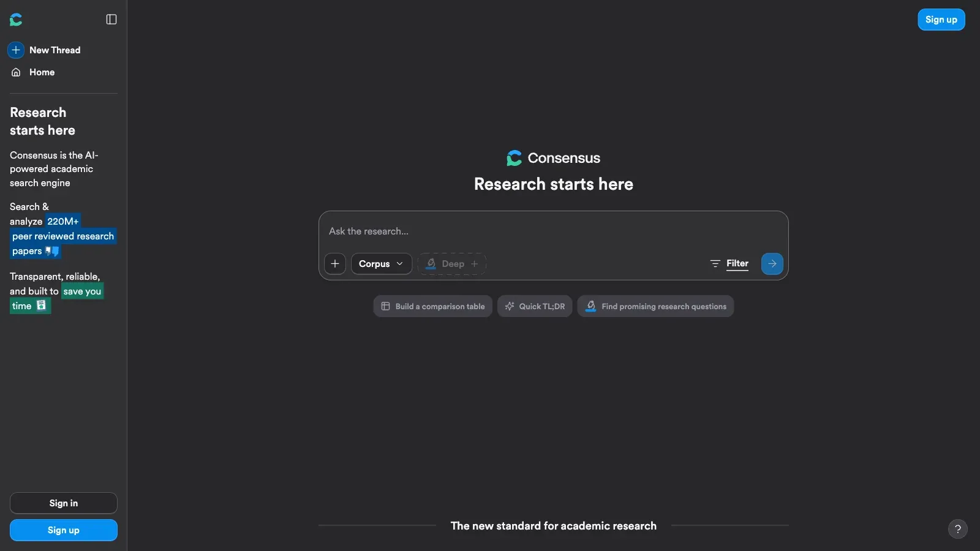Click the Consensus logo in the sidebar
The height and width of the screenshot is (551, 980).
(x=16, y=20)
